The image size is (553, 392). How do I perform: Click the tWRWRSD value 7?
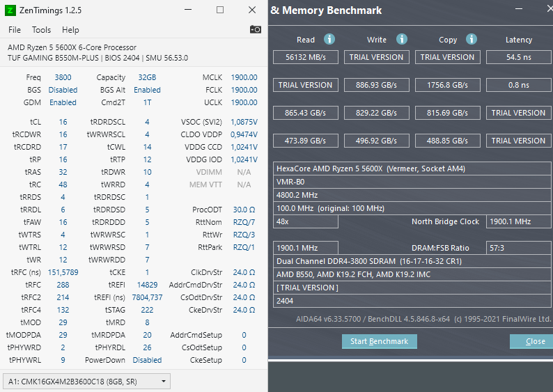[147, 247]
